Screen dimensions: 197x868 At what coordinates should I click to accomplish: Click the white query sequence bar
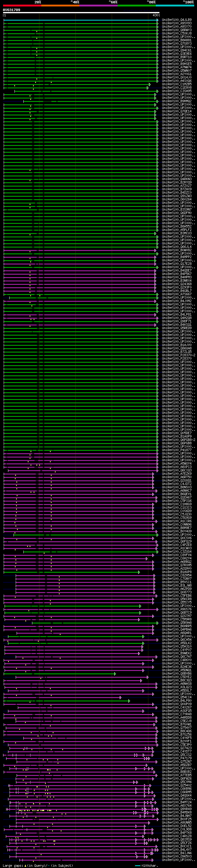pyautogui.click(x=81, y=12)
